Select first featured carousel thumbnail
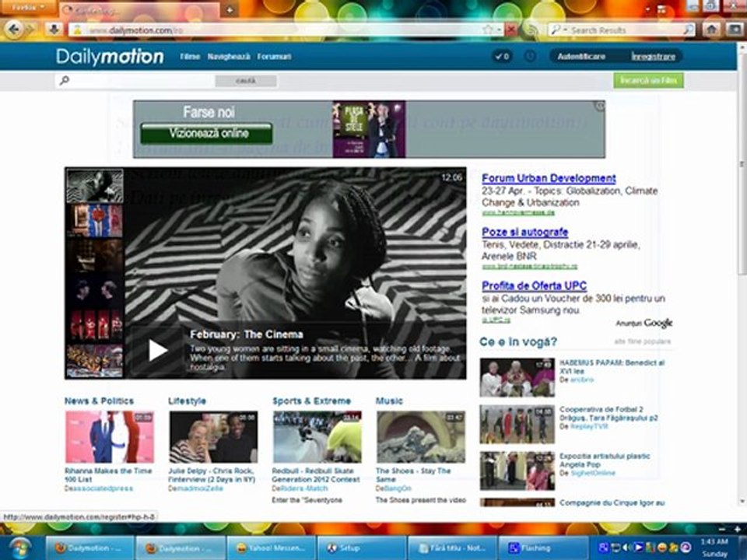The image size is (747, 560). 95,186
